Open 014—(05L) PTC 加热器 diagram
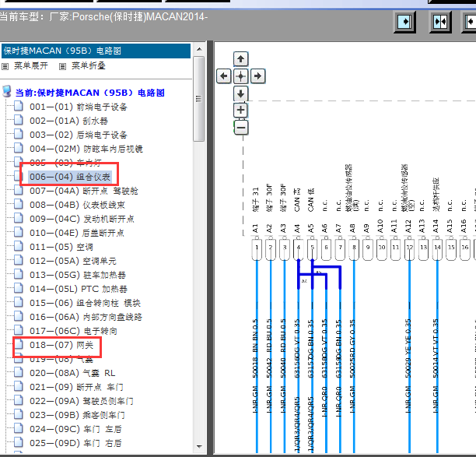Viewport: 476px width, 457px height. 79,289
